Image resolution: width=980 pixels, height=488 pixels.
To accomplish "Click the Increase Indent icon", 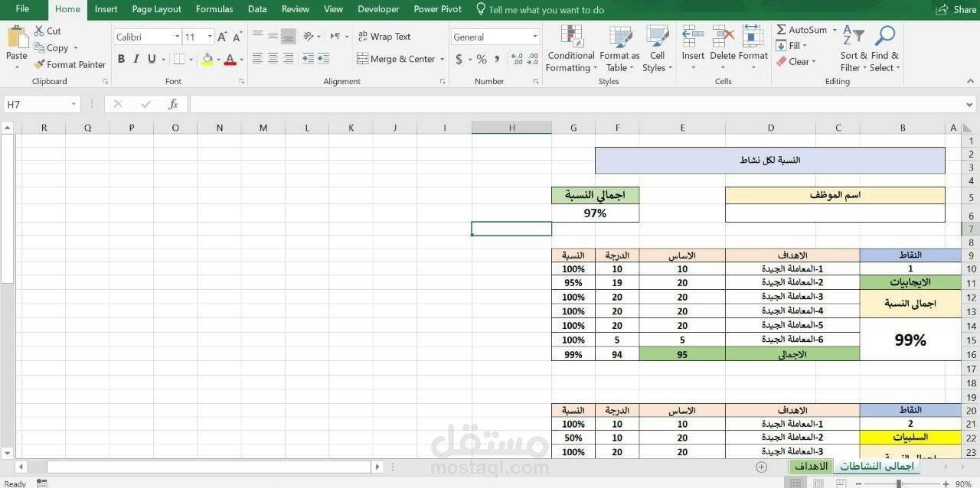I will coord(324,58).
